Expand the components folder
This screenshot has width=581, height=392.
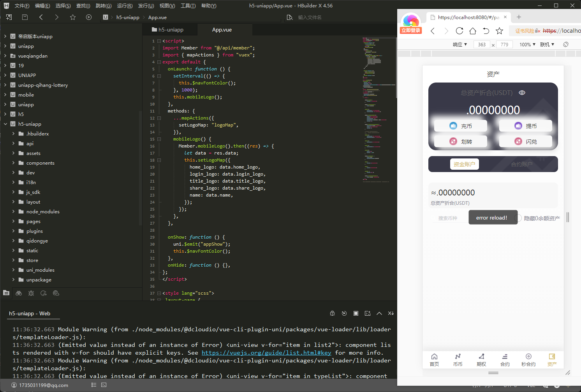click(x=14, y=163)
